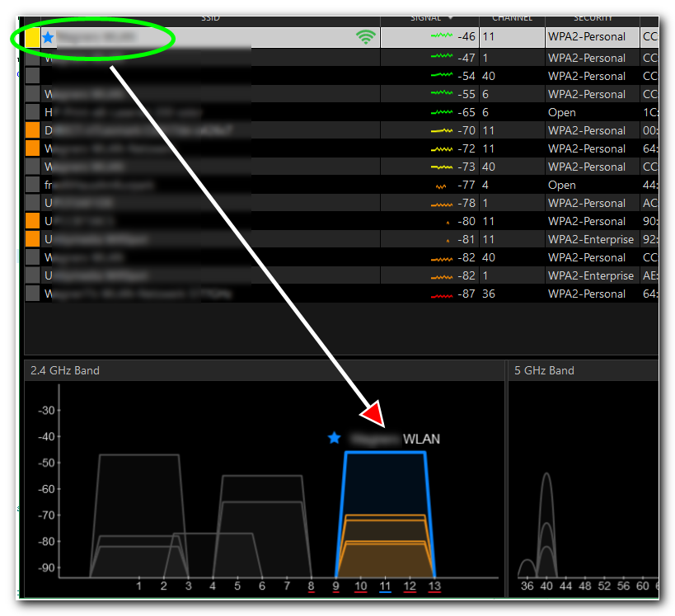Select the signal value -73

click(x=466, y=167)
